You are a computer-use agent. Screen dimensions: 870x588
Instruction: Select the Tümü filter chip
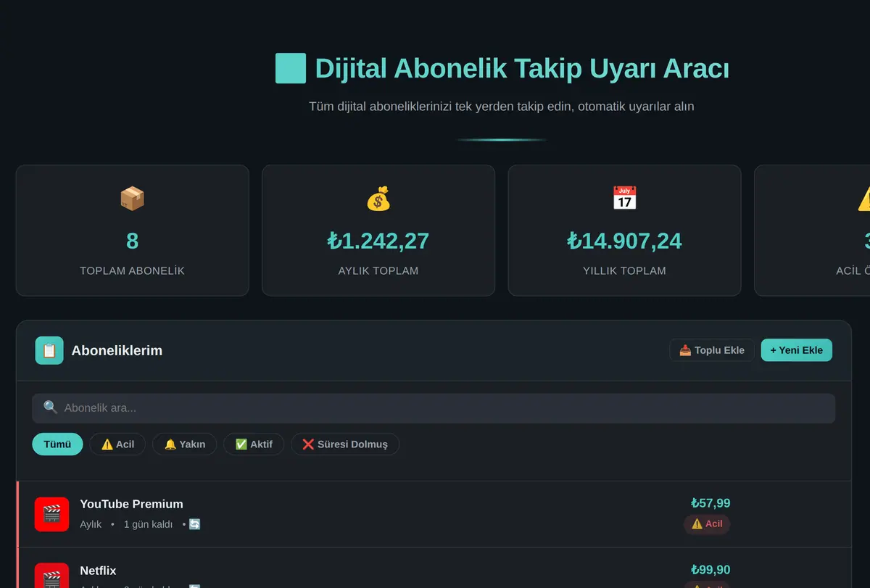pos(57,444)
